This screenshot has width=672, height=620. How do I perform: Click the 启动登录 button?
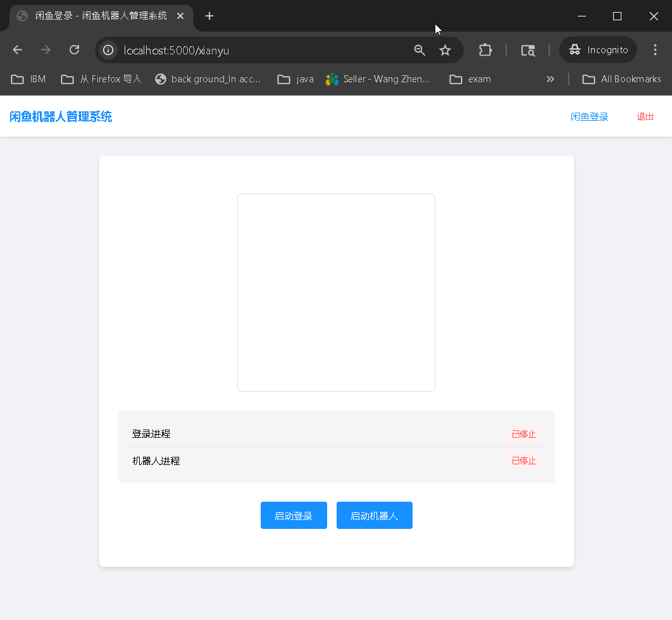(294, 515)
